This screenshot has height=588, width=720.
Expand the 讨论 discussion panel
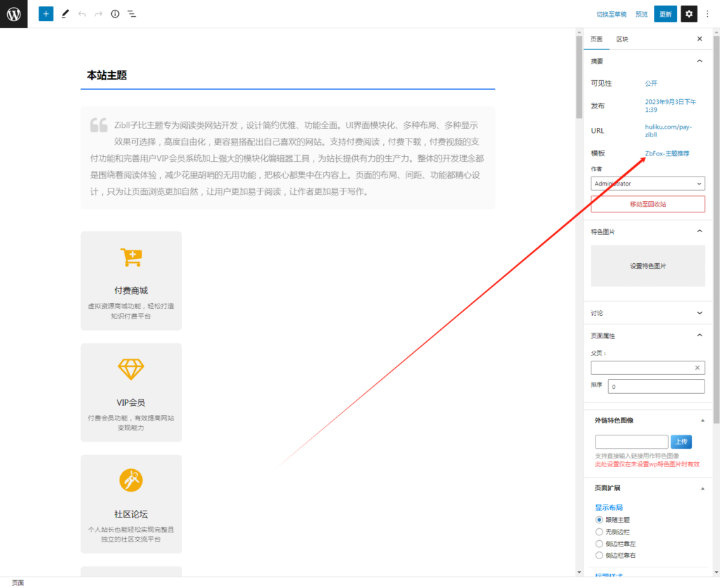point(699,312)
